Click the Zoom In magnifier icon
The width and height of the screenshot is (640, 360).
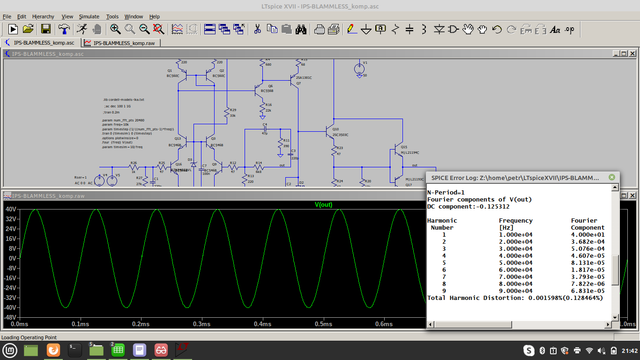[x=115, y=29]
